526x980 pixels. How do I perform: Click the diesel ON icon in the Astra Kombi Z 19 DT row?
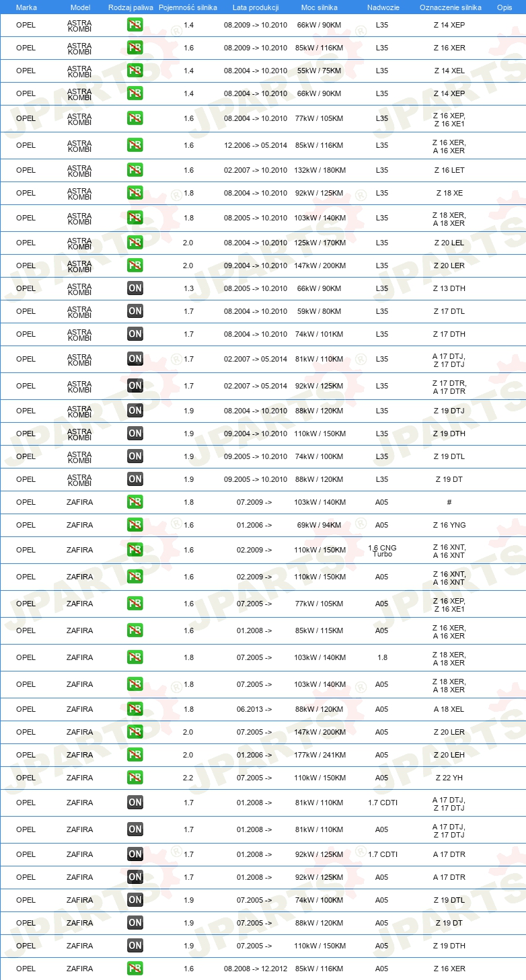tap(135, 479)
